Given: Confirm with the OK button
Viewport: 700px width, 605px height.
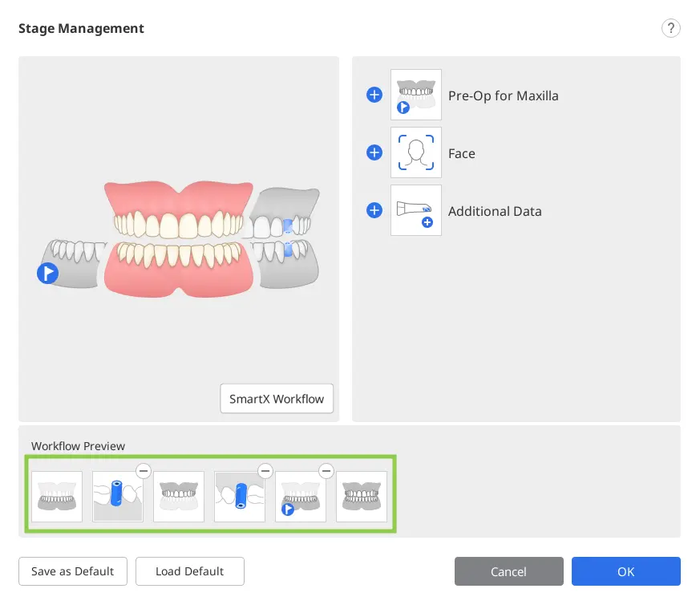Looking at the screenshot, I should (x=626, y=571).
